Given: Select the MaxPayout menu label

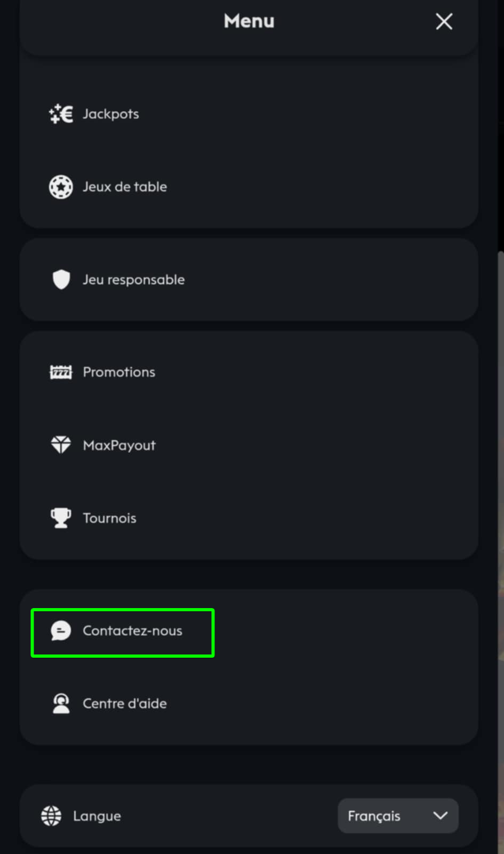Looking at the screenshot, I should (x=119, y=445).
